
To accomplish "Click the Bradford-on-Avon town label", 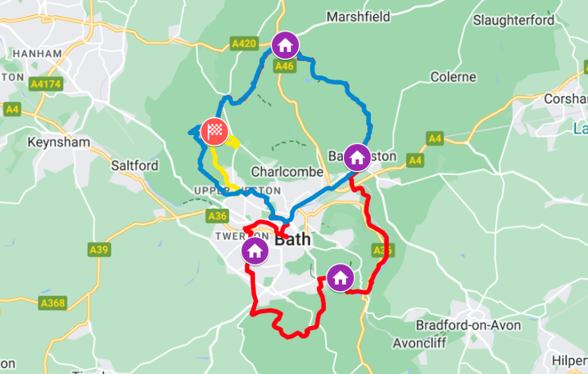I will click(468, 325).
